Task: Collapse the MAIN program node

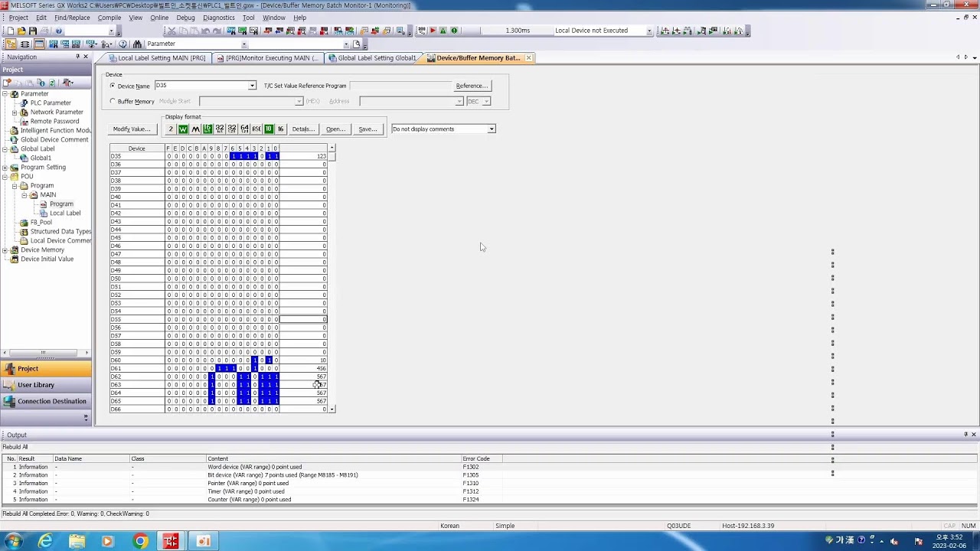Action: [x=24, y=194]
